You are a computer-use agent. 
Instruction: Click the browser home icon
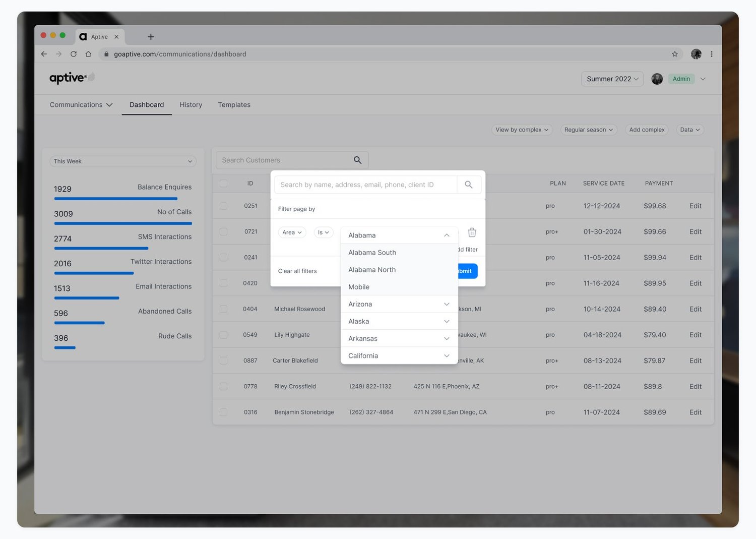point(88,54)
